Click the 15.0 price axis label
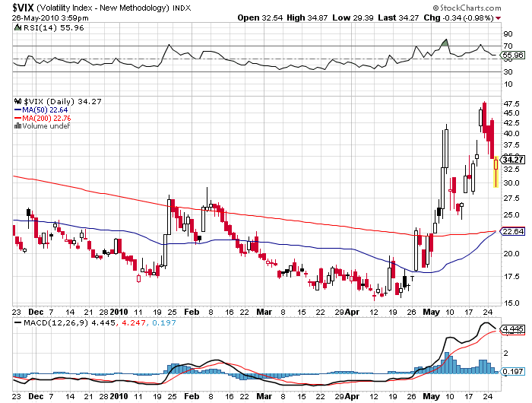This screenshot has width=532, height=403. [x=511, y=303]
